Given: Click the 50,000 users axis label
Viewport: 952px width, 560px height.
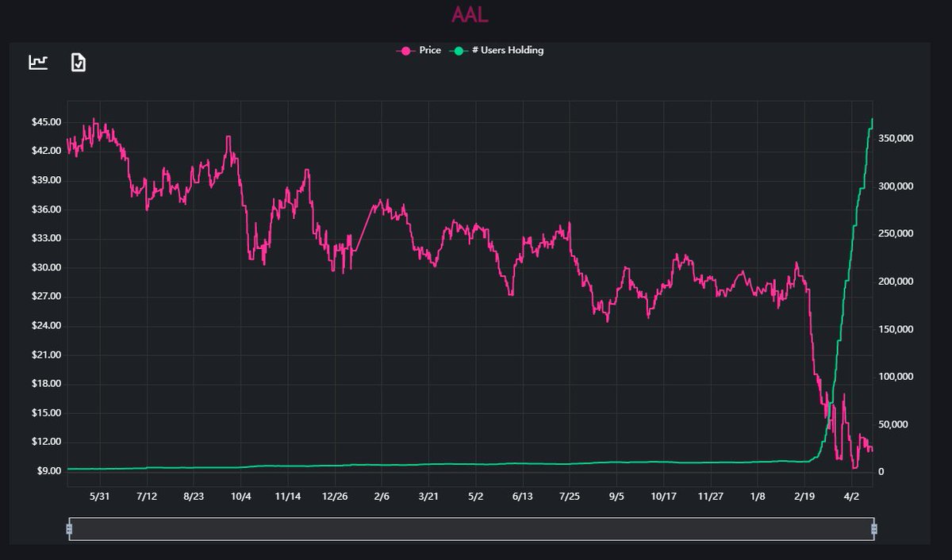Looking at the screenshot, I should (x=895, y=424).
